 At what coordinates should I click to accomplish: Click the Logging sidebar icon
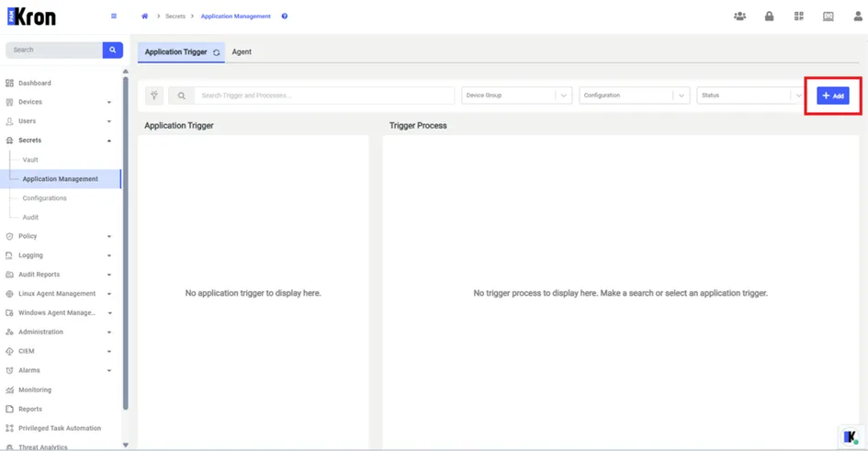[x=9, y=255]
